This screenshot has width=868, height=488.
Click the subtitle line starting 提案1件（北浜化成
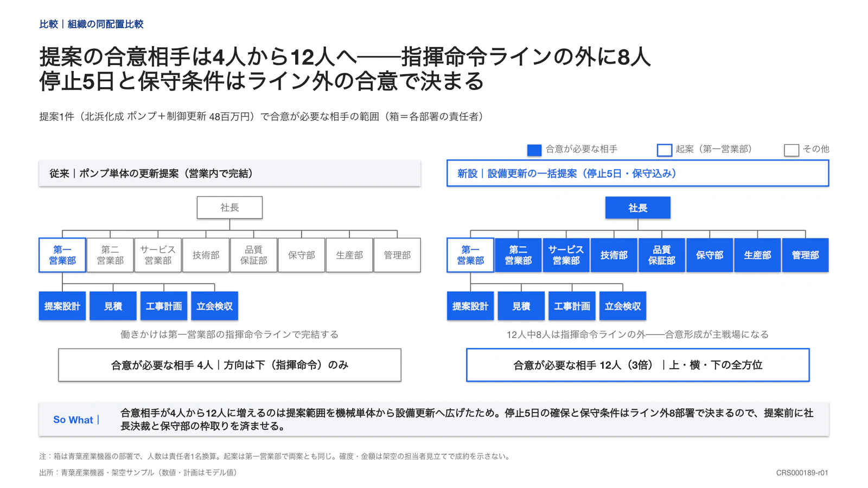point(263,117)
